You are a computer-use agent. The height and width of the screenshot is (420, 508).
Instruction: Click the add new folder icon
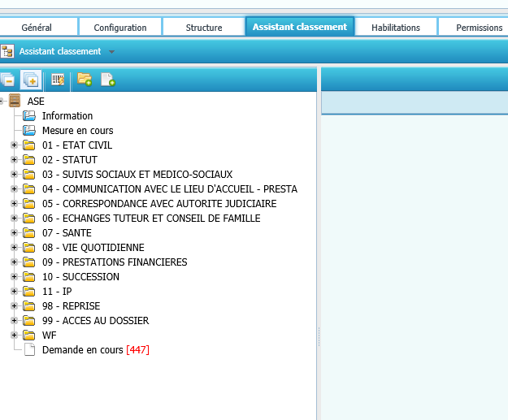click(84, 80)
